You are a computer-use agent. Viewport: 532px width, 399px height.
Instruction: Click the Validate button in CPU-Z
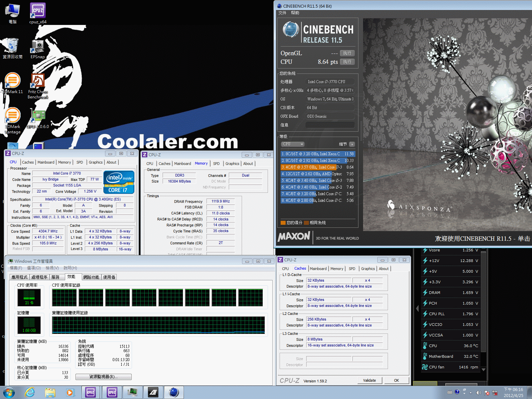pyautogui.click(x=369, y=380)
